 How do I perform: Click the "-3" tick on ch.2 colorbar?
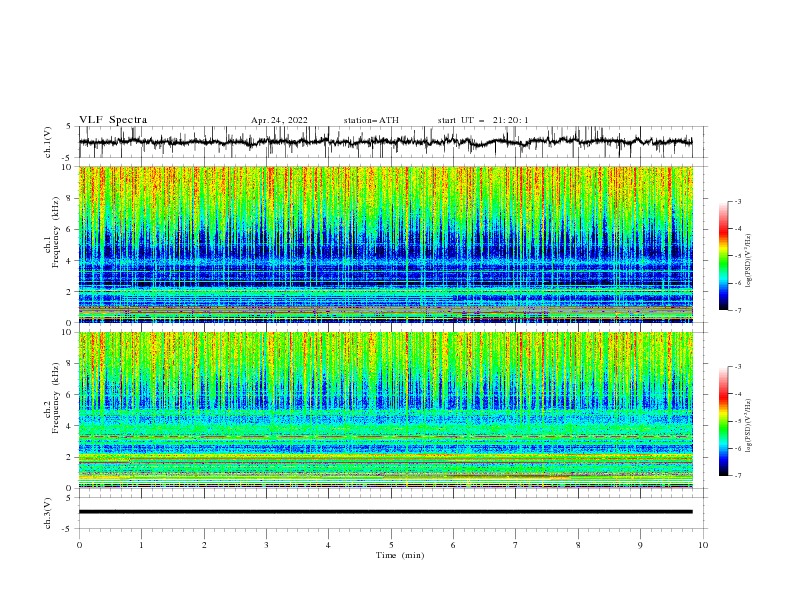(737, 367)
